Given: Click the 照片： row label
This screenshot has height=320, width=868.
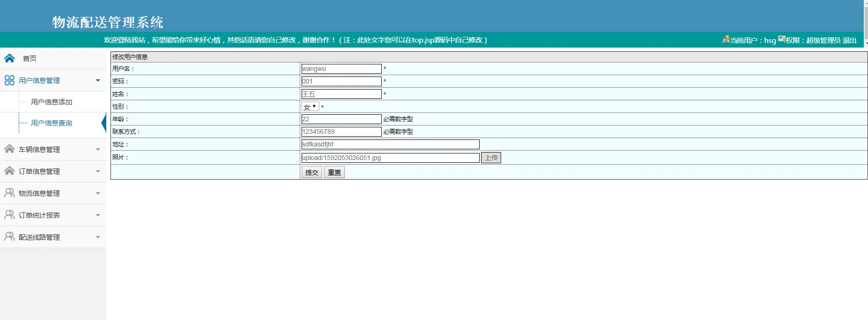Looking at the screenshot, I should pos(120,157).
